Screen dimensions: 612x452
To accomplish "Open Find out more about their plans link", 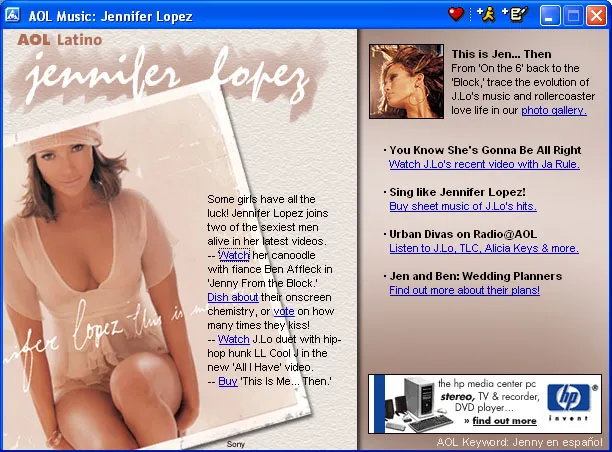I will point(464,290).
